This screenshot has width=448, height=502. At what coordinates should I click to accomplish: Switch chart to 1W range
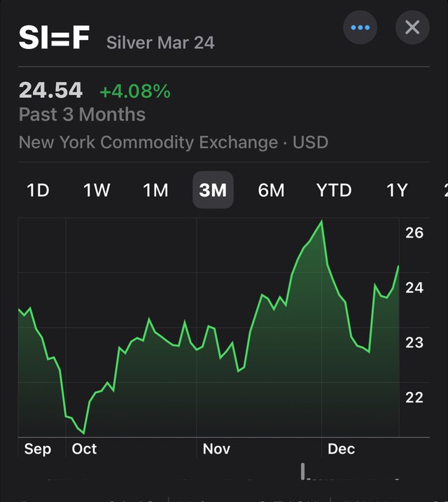[97, 190]
